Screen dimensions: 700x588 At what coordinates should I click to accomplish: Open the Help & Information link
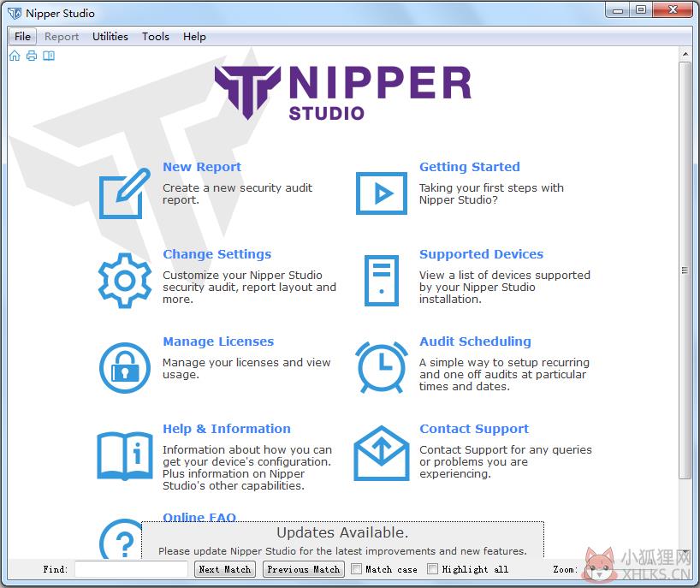point(226,429)
